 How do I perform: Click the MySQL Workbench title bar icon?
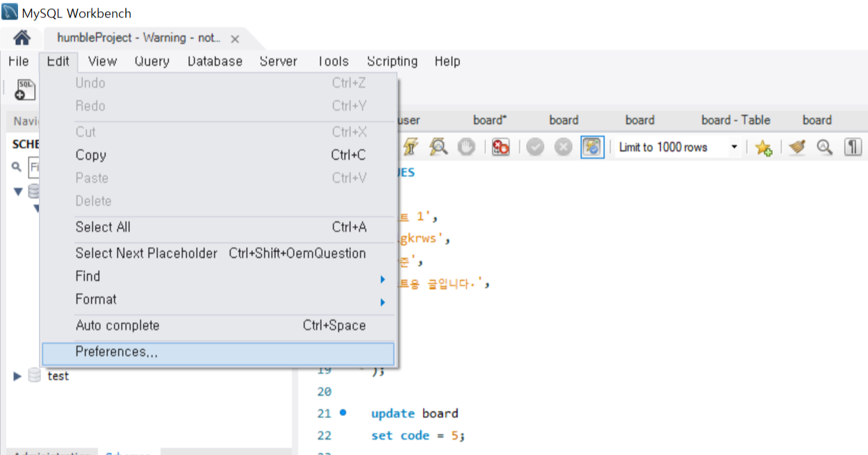click(x=10, y=13)
